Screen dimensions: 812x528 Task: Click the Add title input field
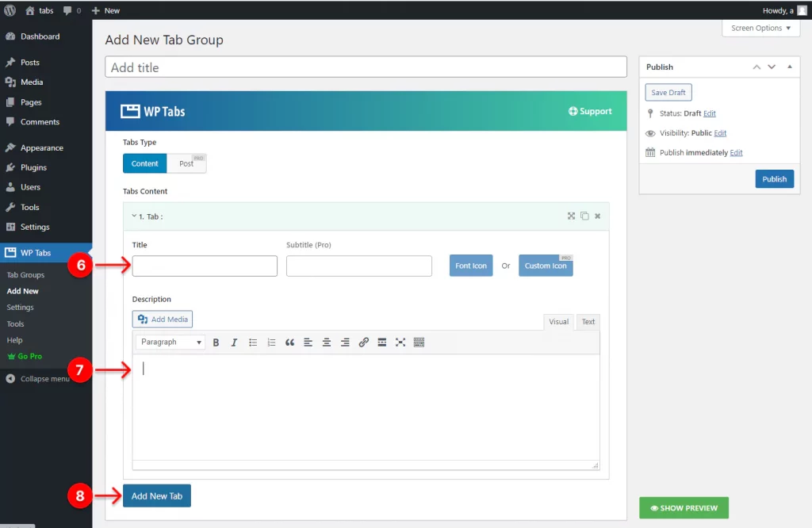(366, 67)
